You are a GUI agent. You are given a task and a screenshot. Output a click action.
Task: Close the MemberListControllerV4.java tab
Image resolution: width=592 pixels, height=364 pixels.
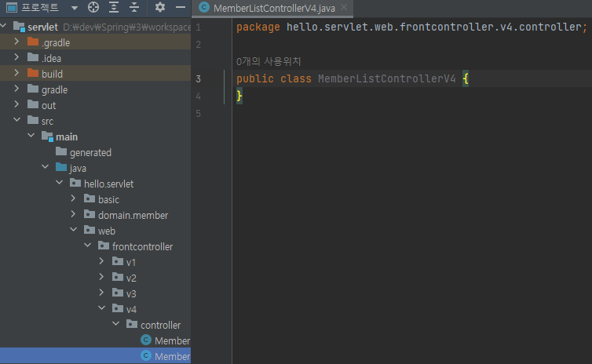click(x=344, y=7)
